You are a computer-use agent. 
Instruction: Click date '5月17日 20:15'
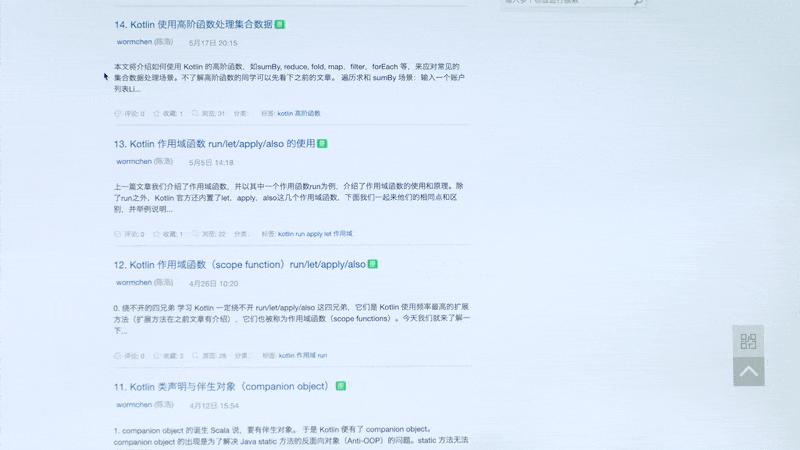[213, 43]
